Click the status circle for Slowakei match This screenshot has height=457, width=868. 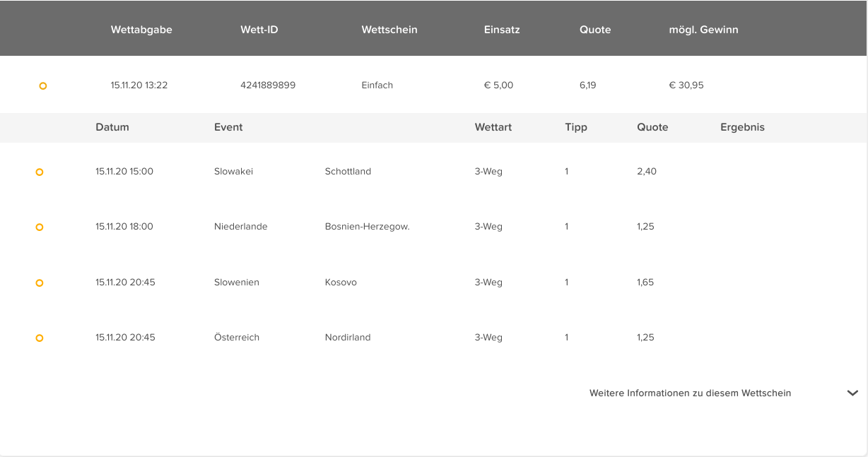[x=40, y=172]
